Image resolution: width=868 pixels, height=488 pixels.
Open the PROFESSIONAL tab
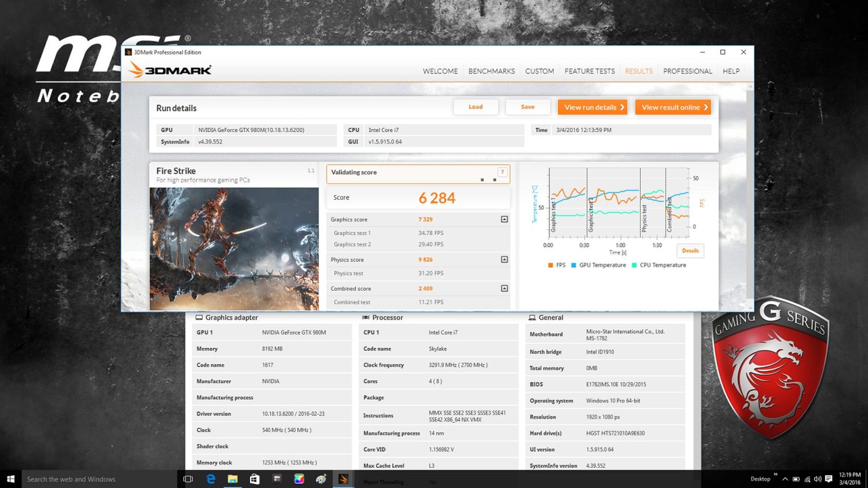(x=688, y=71)
